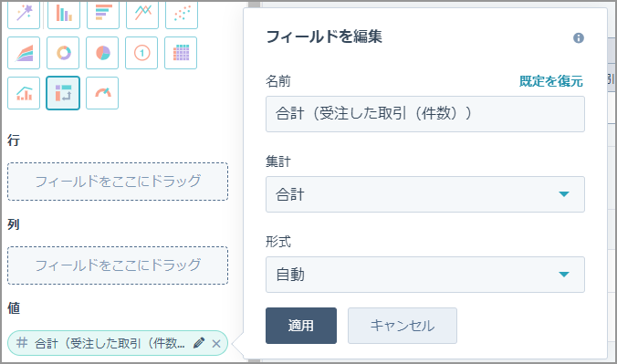This screenshot has width=617, height=364.
Task: Select the single number summary chart icon
Action: (x=141, y=53)
